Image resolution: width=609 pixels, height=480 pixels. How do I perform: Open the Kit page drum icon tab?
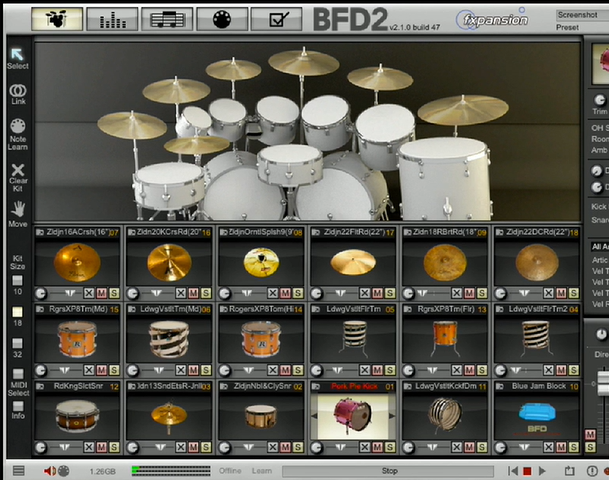[57, 18]
